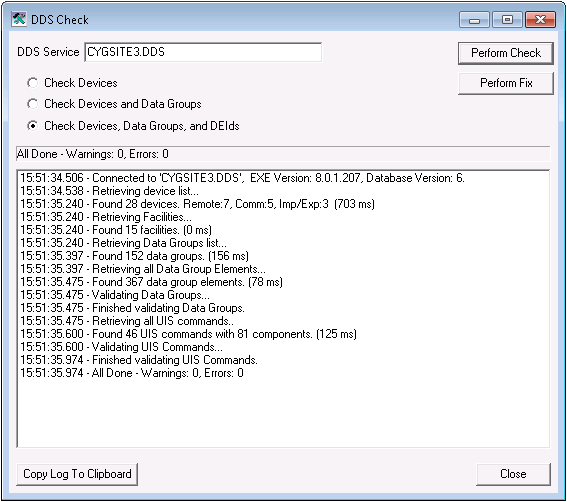Click log line 'Connected to CYGSITE3.DDS'
This screenshot has height=502, width=567.
point(242,178)
